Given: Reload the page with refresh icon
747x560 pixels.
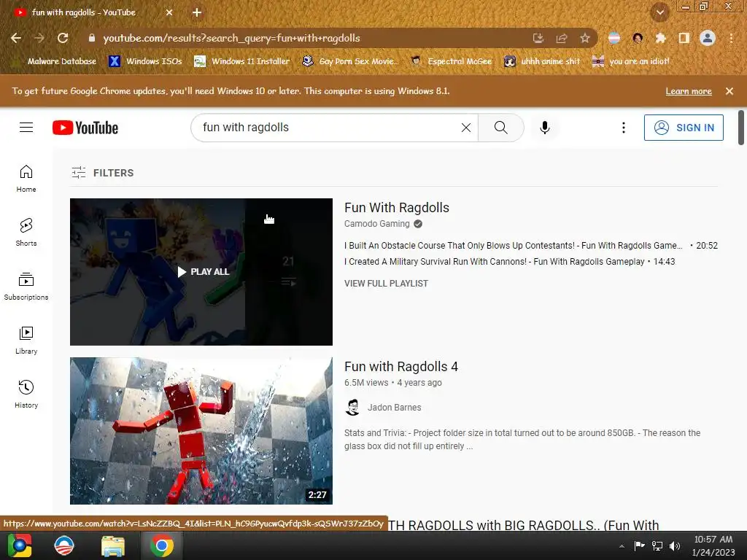Looking at the screenshot, I should [63, 38].
